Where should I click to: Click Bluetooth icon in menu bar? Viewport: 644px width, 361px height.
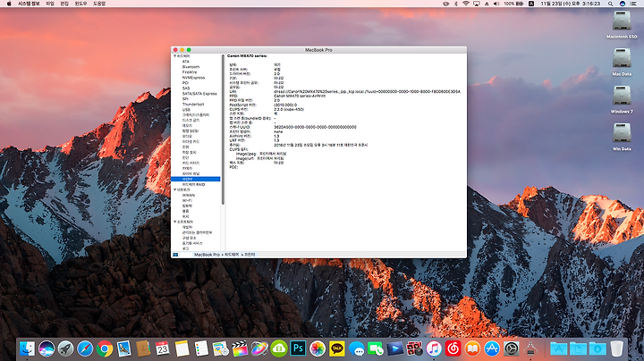[455, 4]
